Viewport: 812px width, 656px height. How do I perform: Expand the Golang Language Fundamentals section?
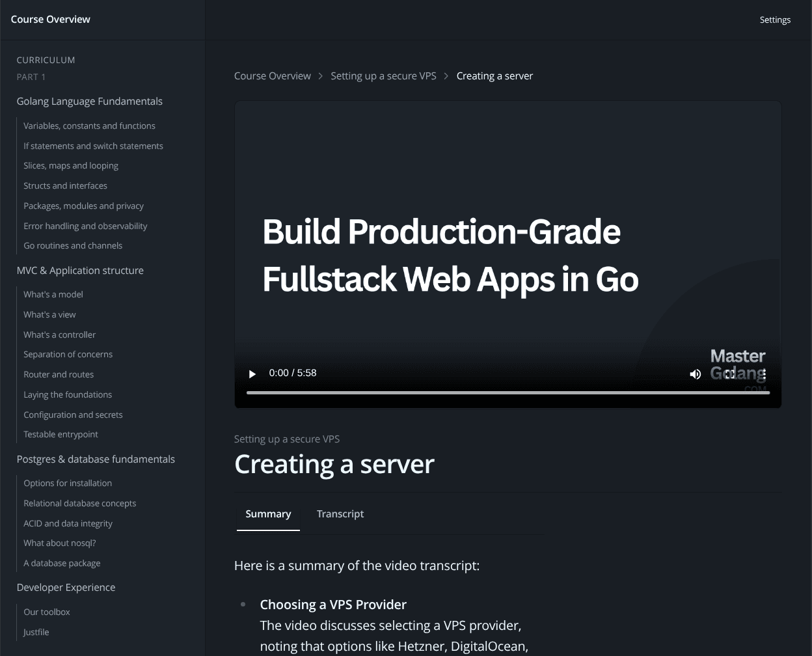coord(90,101)
